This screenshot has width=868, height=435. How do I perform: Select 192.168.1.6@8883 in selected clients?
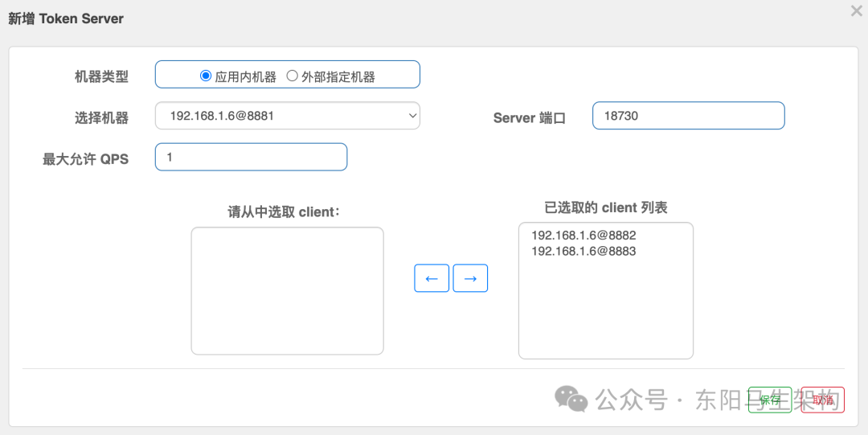point(583,252)
